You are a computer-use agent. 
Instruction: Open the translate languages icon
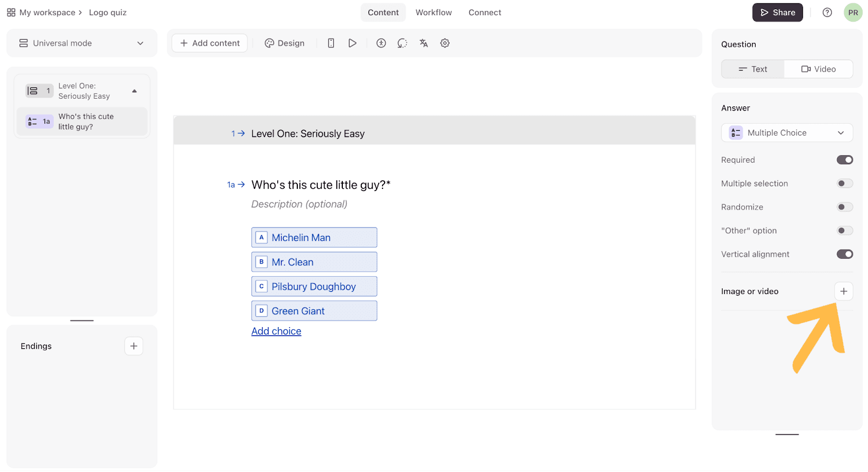point(424,43)
